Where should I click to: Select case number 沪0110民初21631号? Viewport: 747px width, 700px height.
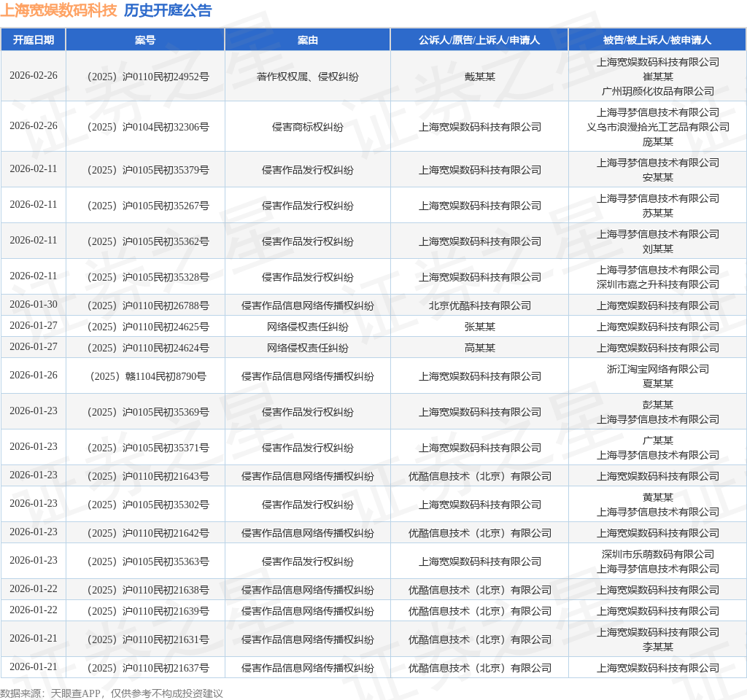[x=166, y=639]
